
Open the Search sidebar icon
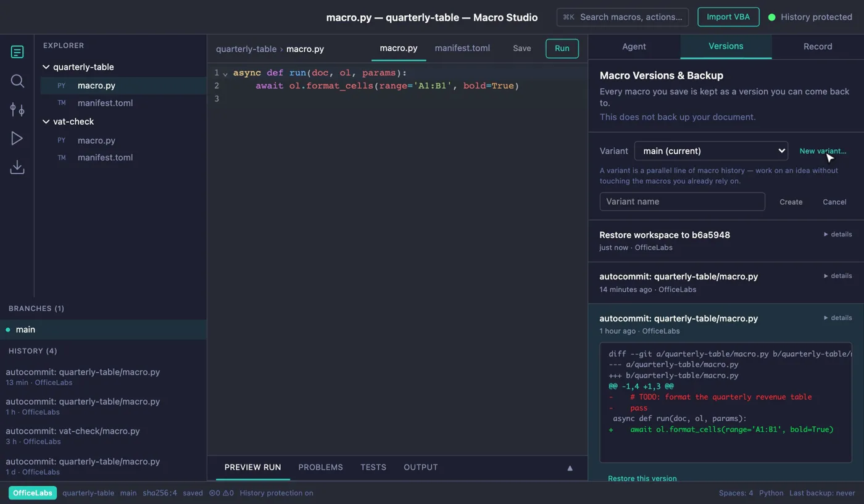17,81
